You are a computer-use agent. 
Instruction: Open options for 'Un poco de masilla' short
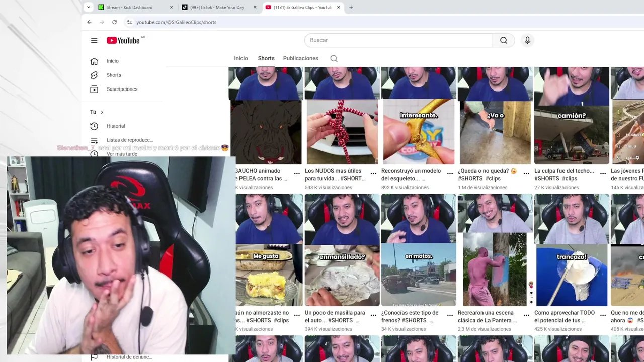pyautogui.click(x=373, y=315)
